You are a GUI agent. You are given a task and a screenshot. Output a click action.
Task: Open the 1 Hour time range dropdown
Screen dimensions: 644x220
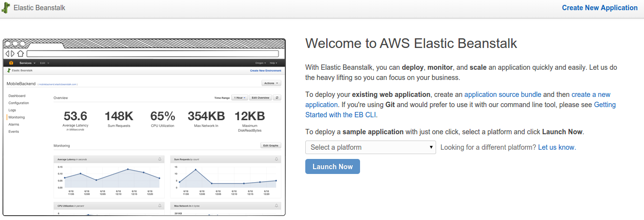pyautogui.click(x=239, y=98)
